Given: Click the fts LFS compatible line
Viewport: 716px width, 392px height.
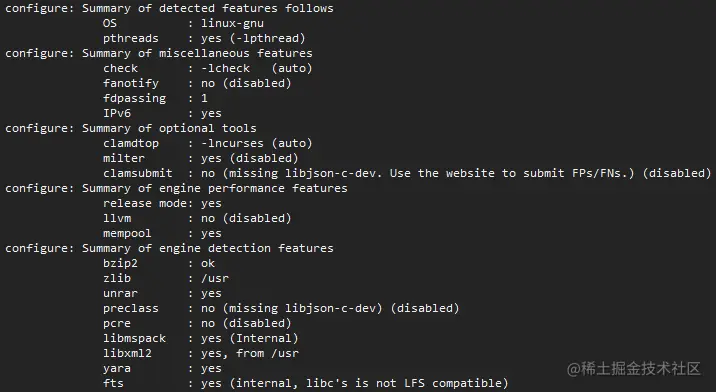Looking at the screenshot, I should [305, 383].
